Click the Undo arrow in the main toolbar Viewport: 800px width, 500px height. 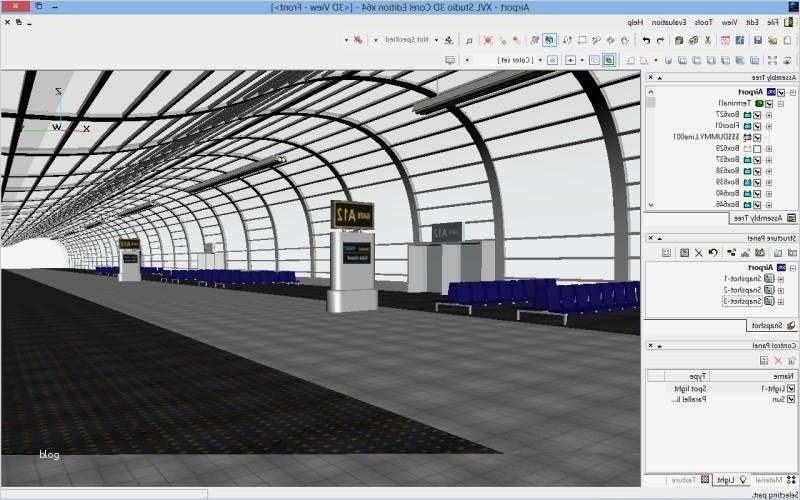[660, 40]
